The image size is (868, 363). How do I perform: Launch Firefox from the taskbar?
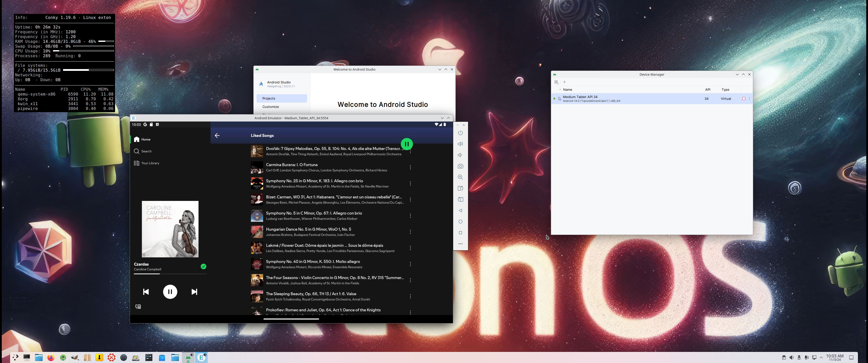click(51, 357)
